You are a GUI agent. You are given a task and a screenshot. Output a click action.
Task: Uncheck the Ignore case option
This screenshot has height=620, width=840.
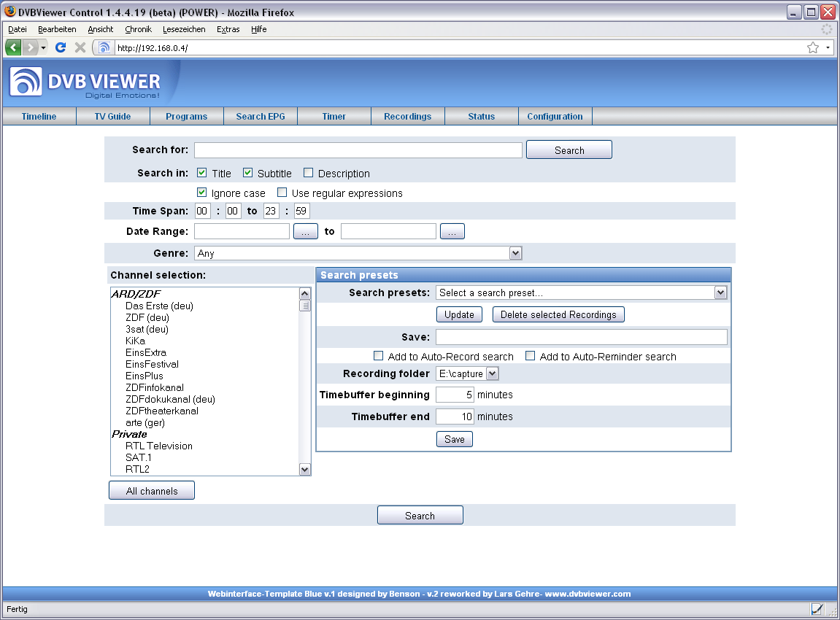click(202, 193)
